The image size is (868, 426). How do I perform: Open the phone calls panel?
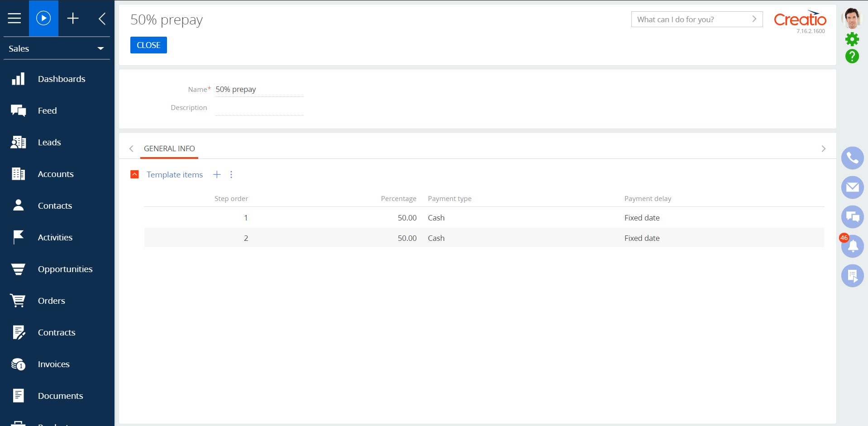coord(852,158)
